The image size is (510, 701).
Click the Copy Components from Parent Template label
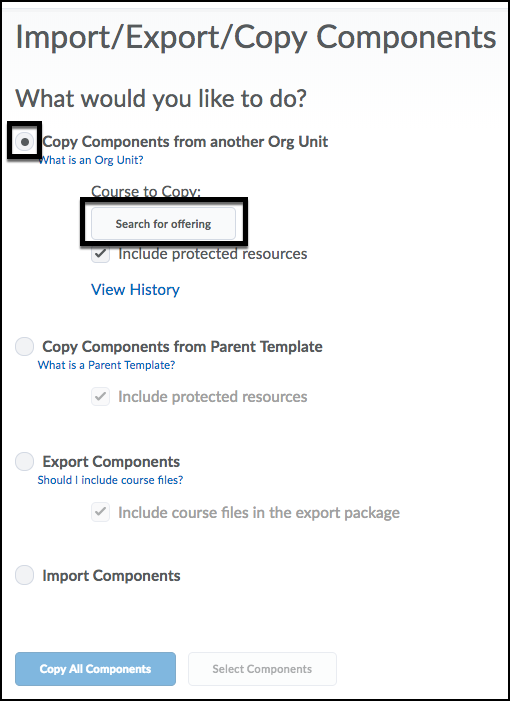click(182, 346)
